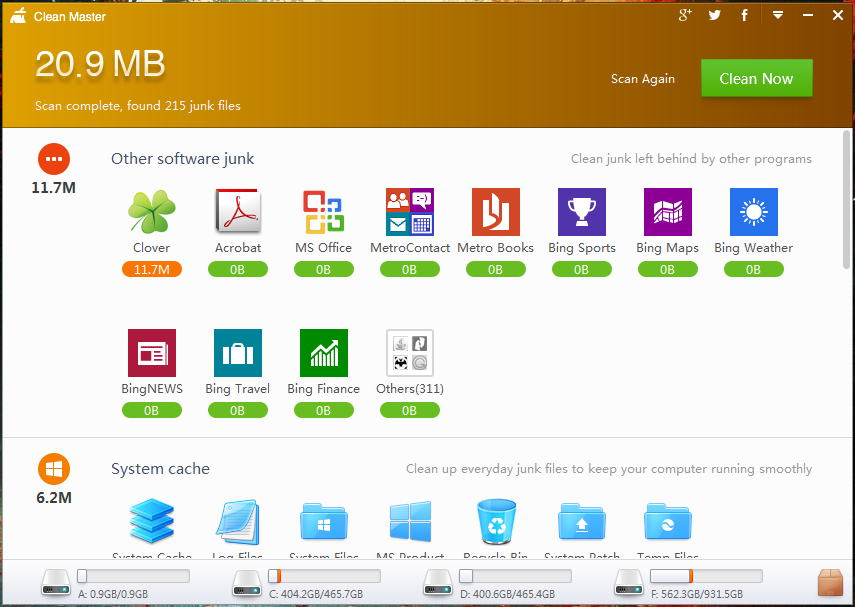Click the Scan Again link
The image size is (855, 607).
(x=643, y=79)
